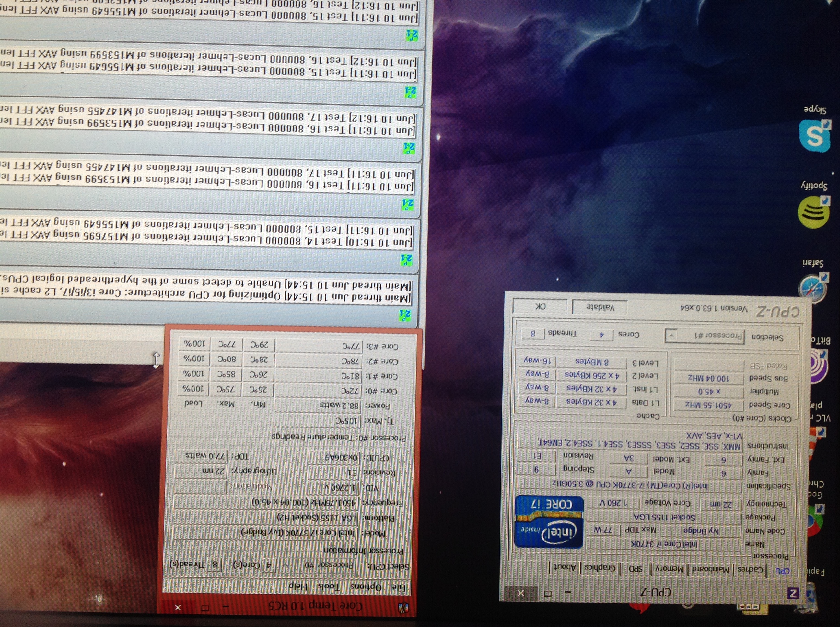Click the Max TDP 77 W value
The width and height of the screenshot is (840, 627).
coord(604,529)
